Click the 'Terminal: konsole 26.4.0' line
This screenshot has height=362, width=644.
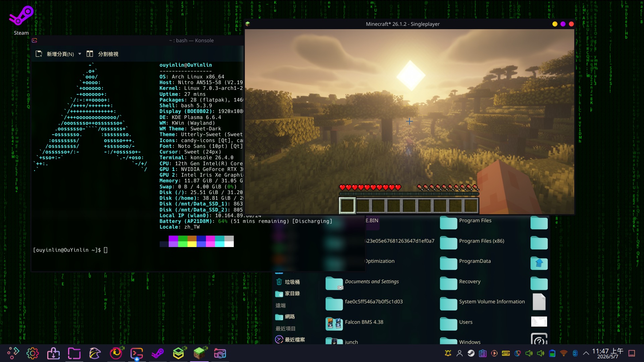pos(197,158)
